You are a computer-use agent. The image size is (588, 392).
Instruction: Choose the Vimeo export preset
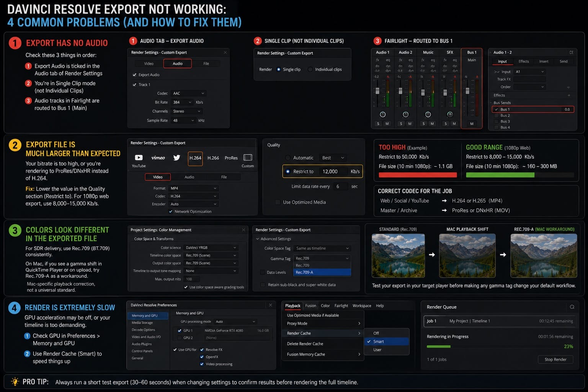[x=158, y=158]
